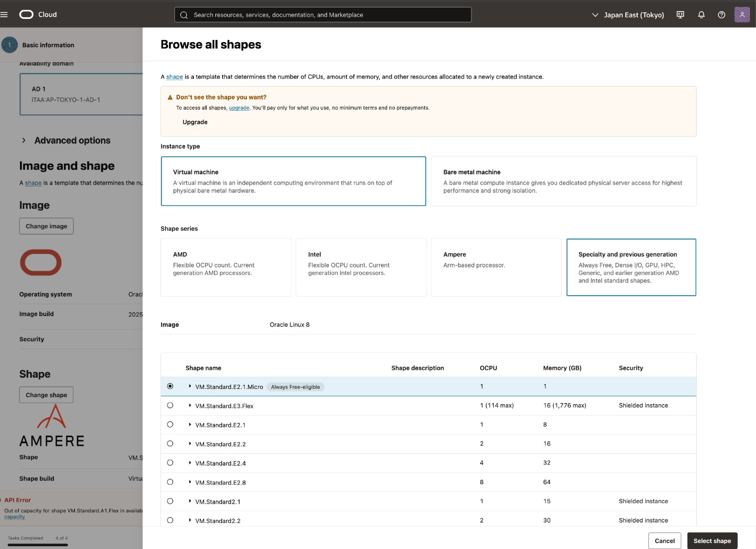Click Change shape button
Screen dimensions: 756x549
click(x=46, y=395)
